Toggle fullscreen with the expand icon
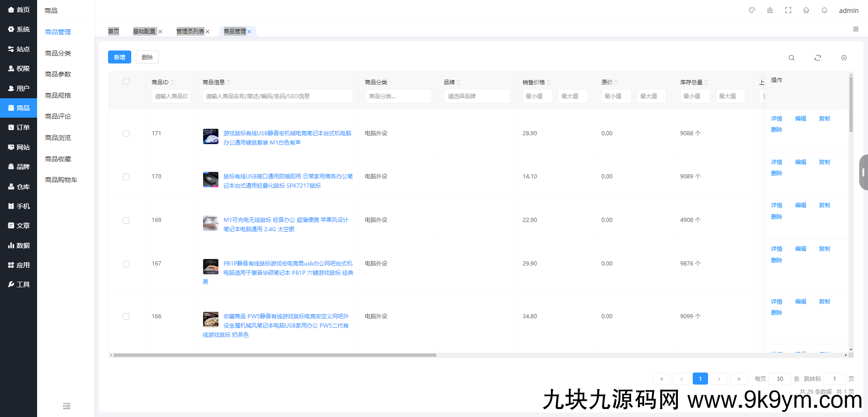Image resolution: width=868 pixels, height=417 pixels. [x=788, y=10]
